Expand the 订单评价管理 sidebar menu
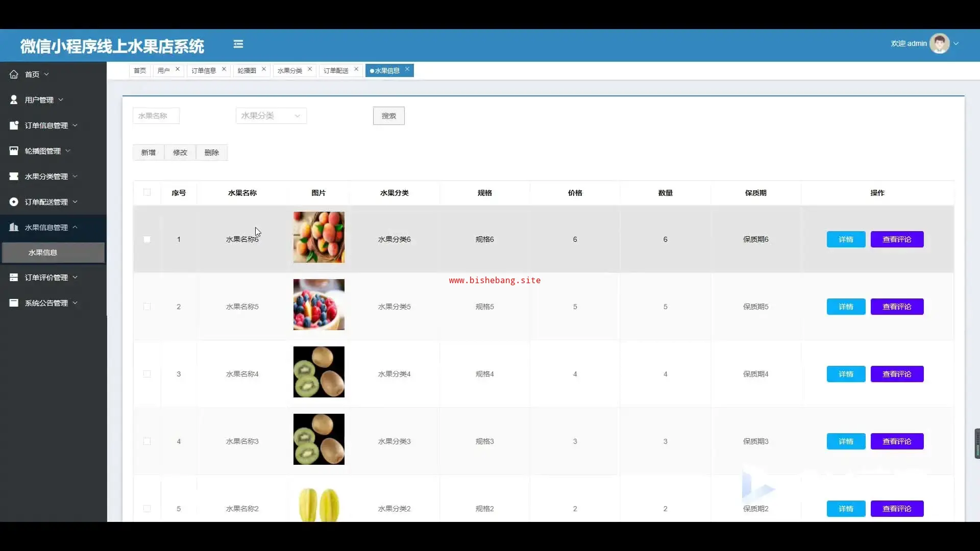The image size is (980, 551). (46, 278)
